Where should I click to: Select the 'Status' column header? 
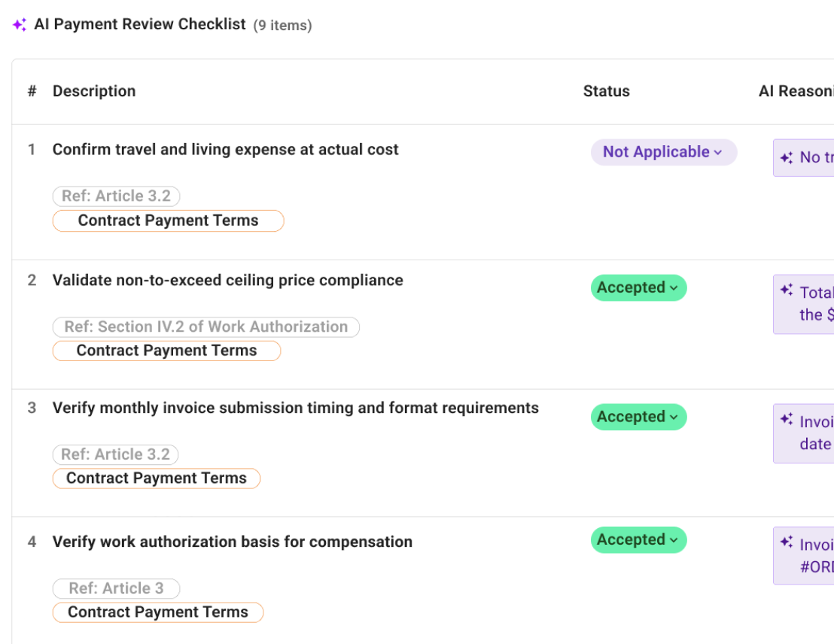point(607,91)
